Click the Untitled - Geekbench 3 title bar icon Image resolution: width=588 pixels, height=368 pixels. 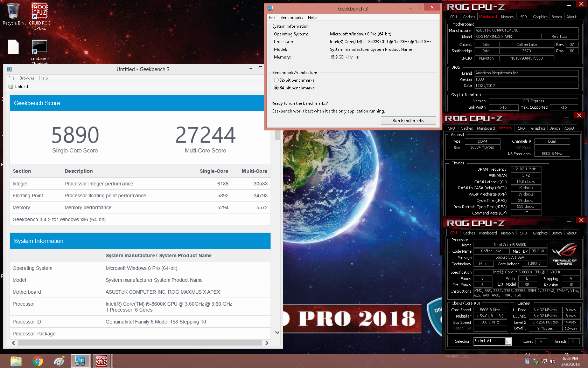pyautogui.click(x=9, y=69)
